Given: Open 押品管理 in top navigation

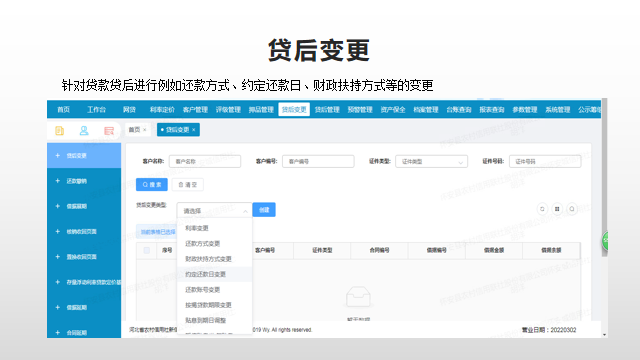Looking at the screenshot, I should point(261,109).
